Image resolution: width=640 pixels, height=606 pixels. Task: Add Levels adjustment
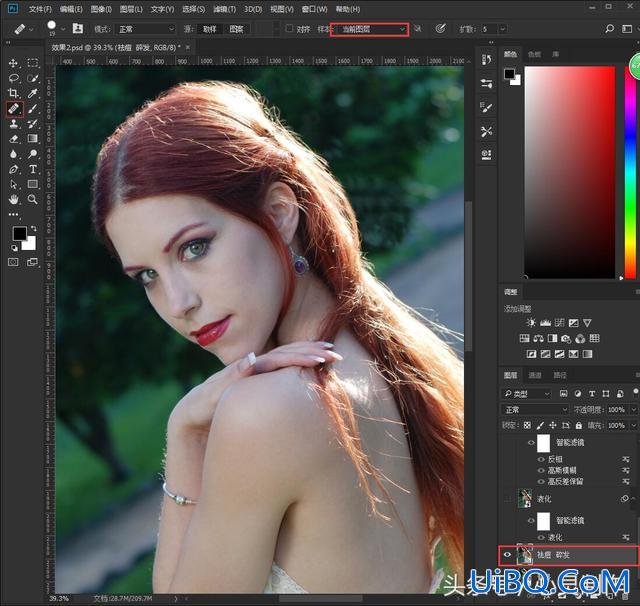tap(545, 323)
